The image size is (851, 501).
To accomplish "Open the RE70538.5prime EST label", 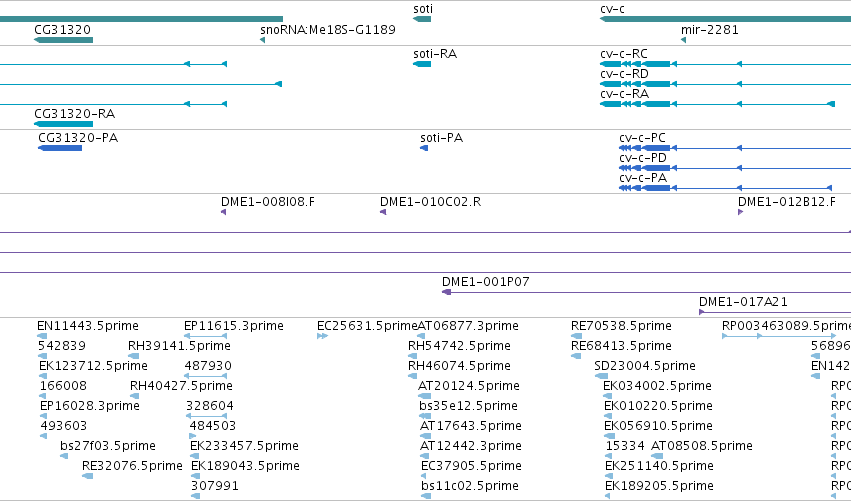I will [621, 326].
